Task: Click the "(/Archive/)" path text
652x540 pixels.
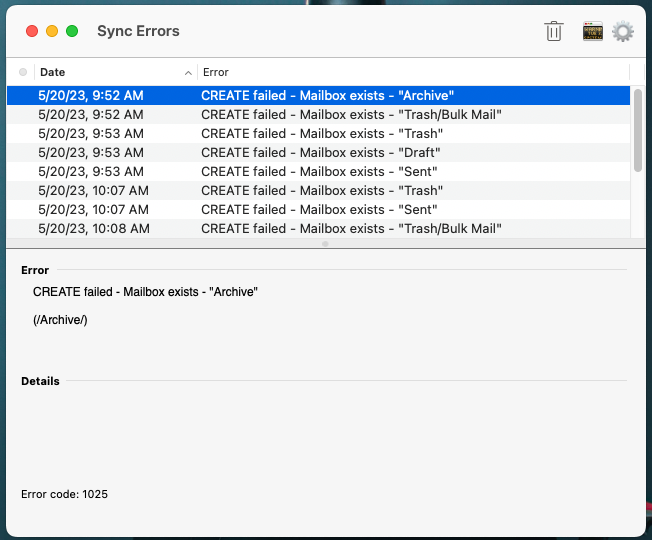Action: click(x=60, y=320)
